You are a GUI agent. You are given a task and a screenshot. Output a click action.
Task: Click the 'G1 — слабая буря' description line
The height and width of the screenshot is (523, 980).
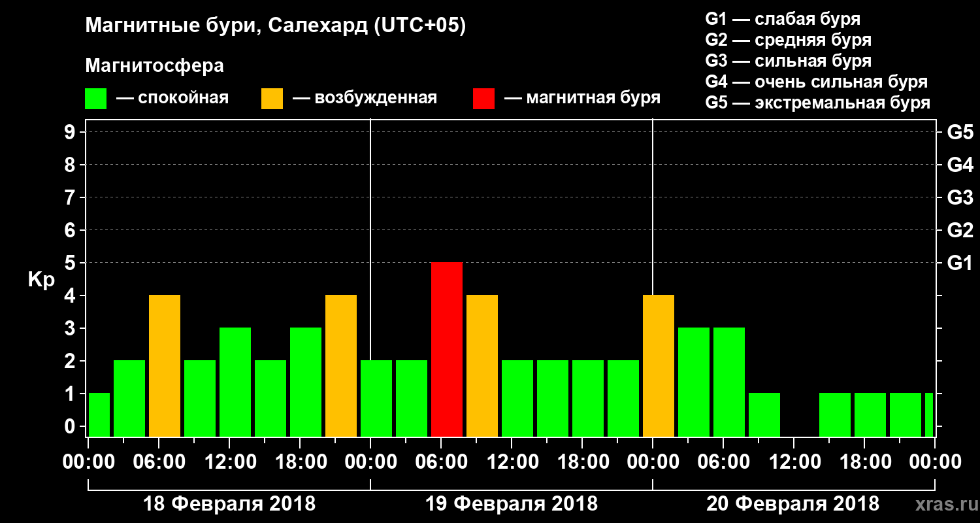[783, 19]
